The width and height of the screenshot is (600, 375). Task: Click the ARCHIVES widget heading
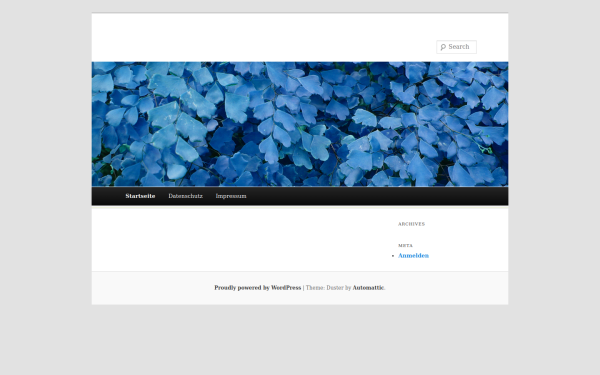411,224
